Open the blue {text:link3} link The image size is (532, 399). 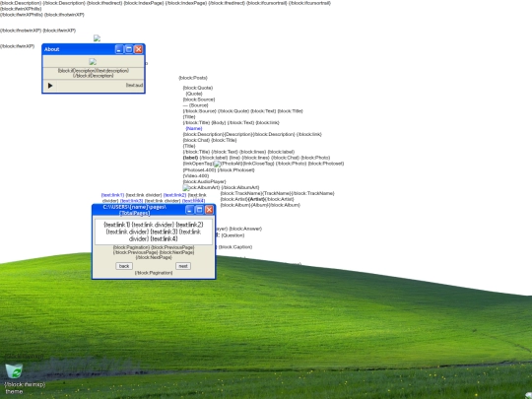[131, 201]
